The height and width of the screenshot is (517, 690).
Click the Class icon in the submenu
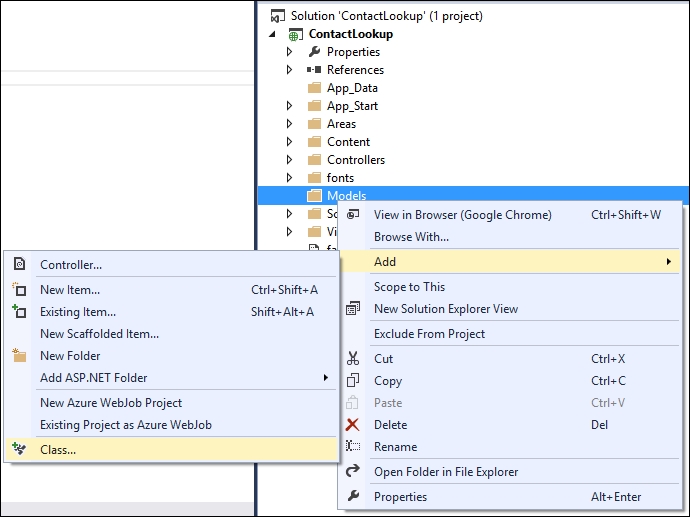tap(19, 450)
